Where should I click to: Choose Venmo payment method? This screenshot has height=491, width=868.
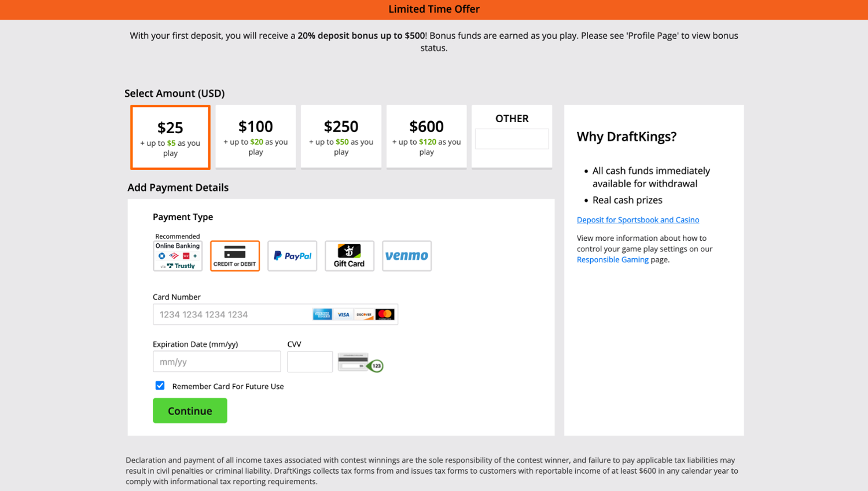407,256
